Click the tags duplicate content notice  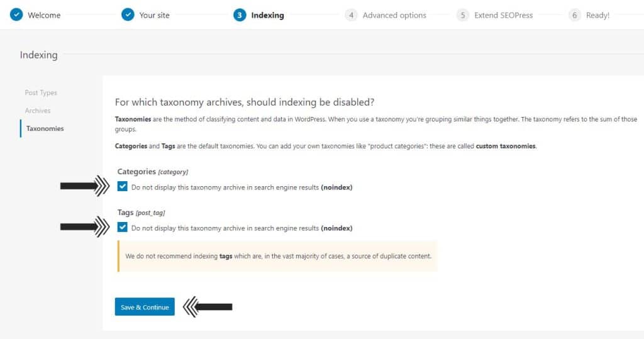pyautogui.click(x=277, y=256)
